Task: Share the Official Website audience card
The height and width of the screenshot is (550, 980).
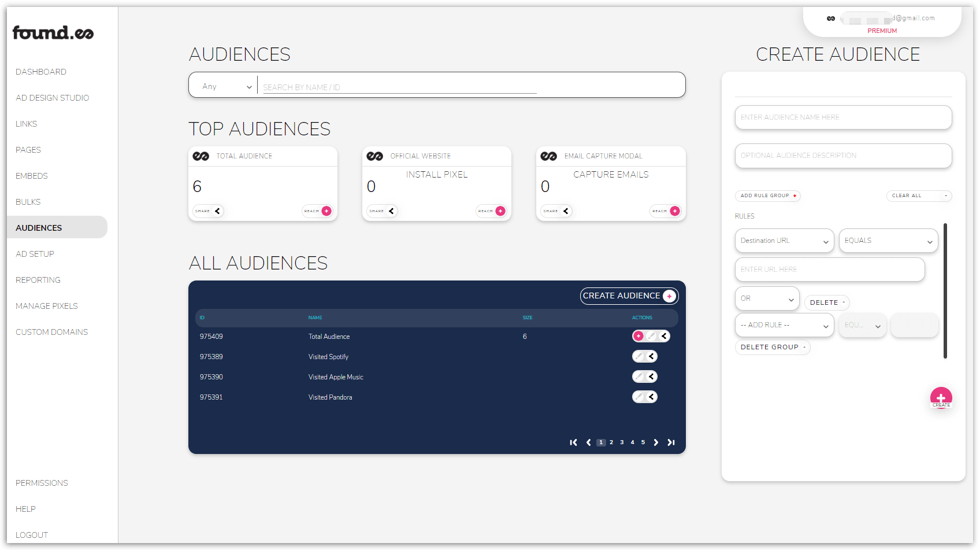Action: [x=382, y=211]
